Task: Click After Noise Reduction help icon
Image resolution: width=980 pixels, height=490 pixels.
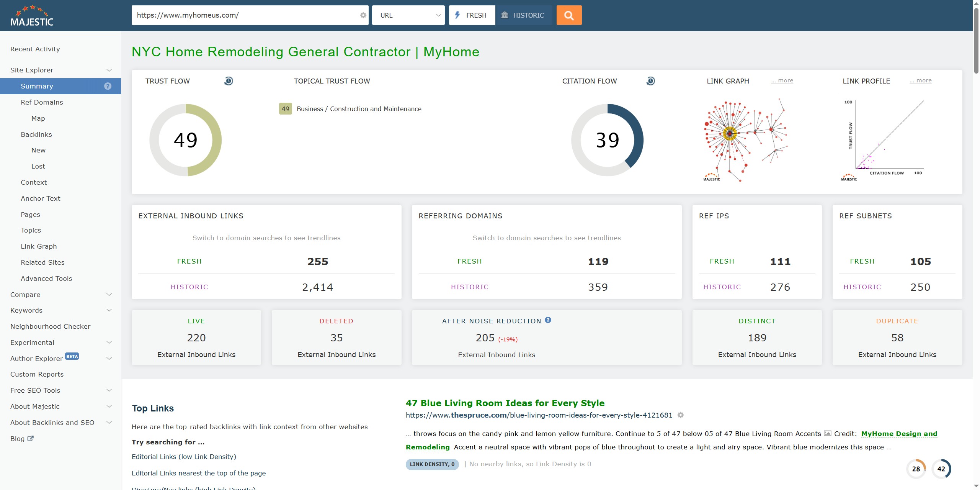Action: click(x=548, y=320)
